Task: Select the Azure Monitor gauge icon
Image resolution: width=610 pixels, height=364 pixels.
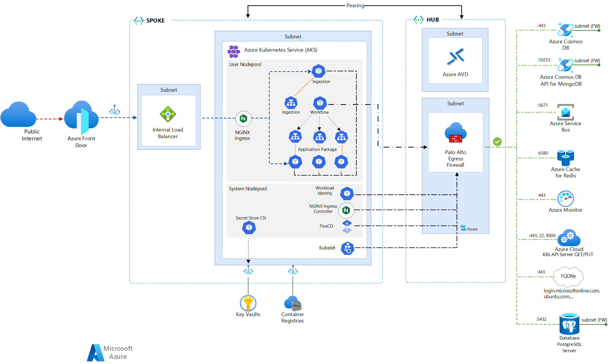Action: click(x=566, y=198)
